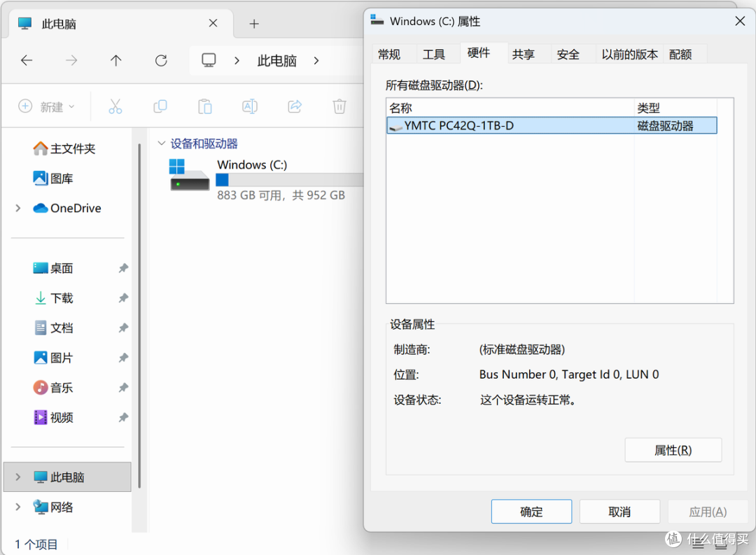Image resolution: width=756 pixels, height=555 pixels.
Task: Open 主文件夹 in the sidebar
Action: tap(64, 148)
